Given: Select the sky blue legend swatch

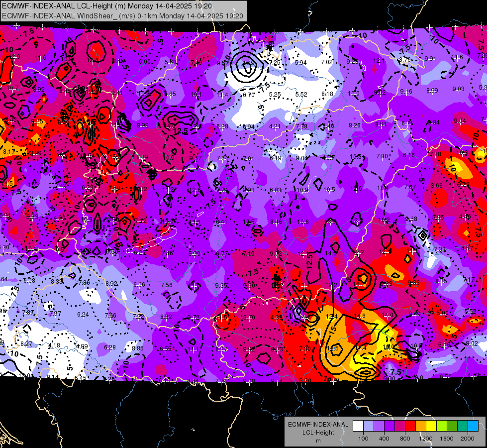Looking at the screenshot, I should pos(473,426).
